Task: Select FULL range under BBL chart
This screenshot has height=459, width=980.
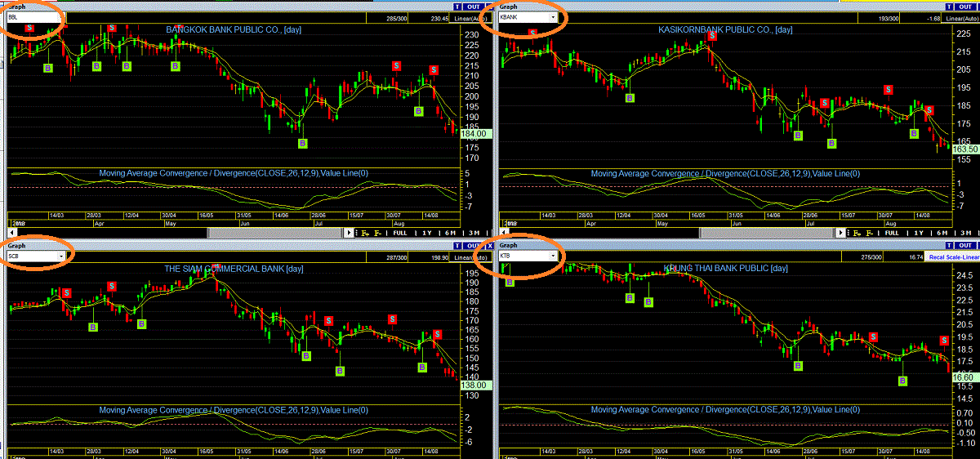Action: click(400, 233)
